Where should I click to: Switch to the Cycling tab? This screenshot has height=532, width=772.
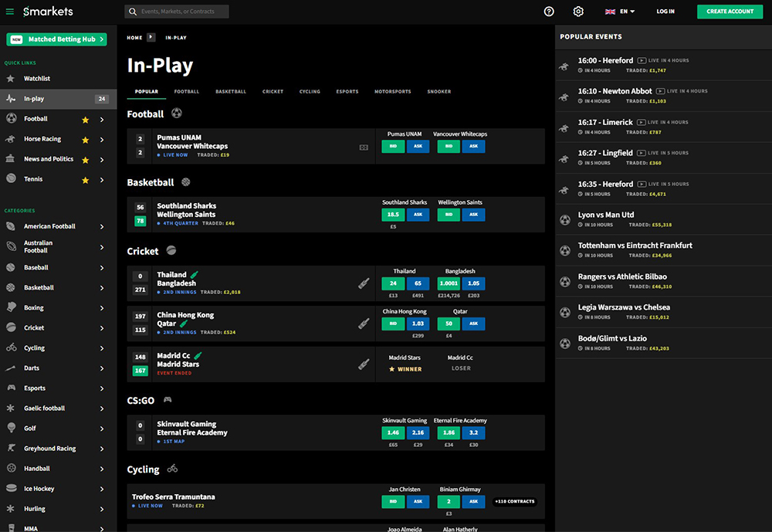click(x=310, y=92)
